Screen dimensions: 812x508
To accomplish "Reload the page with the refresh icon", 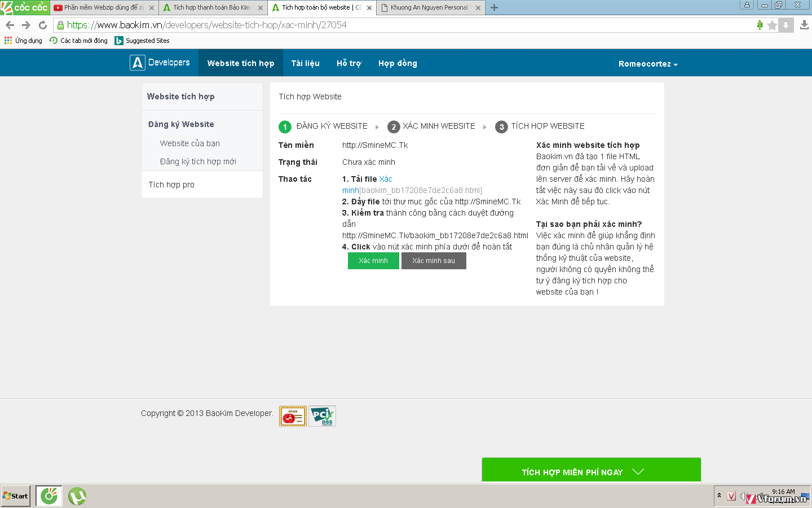I will tap(43, 25).
